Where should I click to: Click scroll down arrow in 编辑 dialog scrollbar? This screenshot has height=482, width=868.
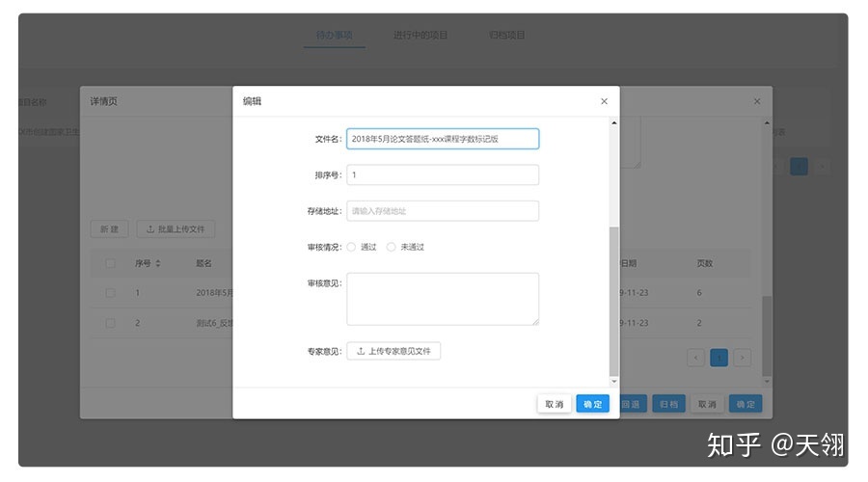coord(614,382)
